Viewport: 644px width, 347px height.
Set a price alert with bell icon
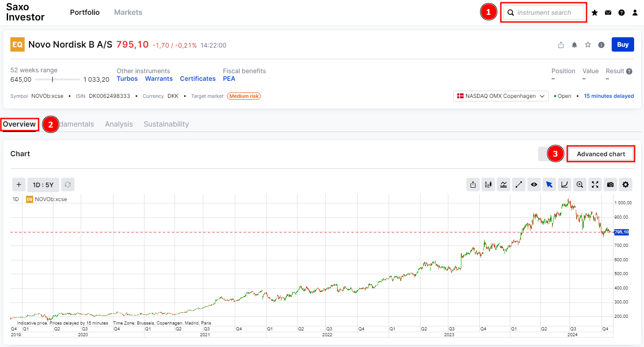[x=574, y=45]
